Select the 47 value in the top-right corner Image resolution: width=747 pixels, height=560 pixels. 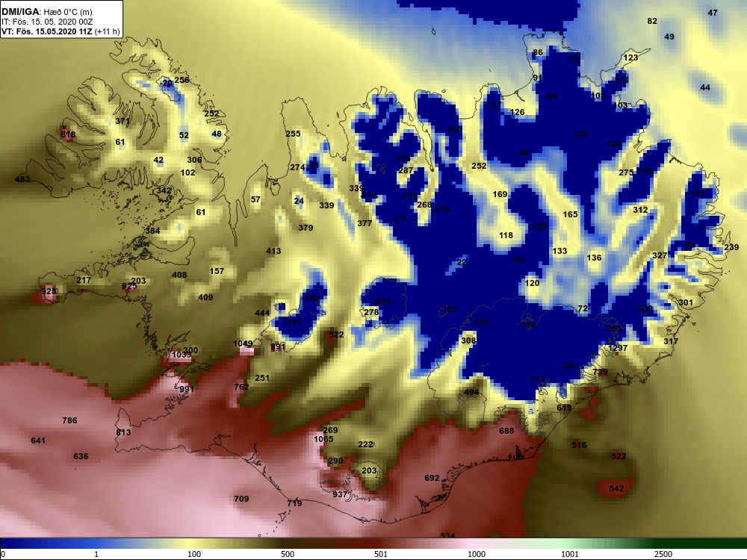pyautogui.click(x=713, y=13)
